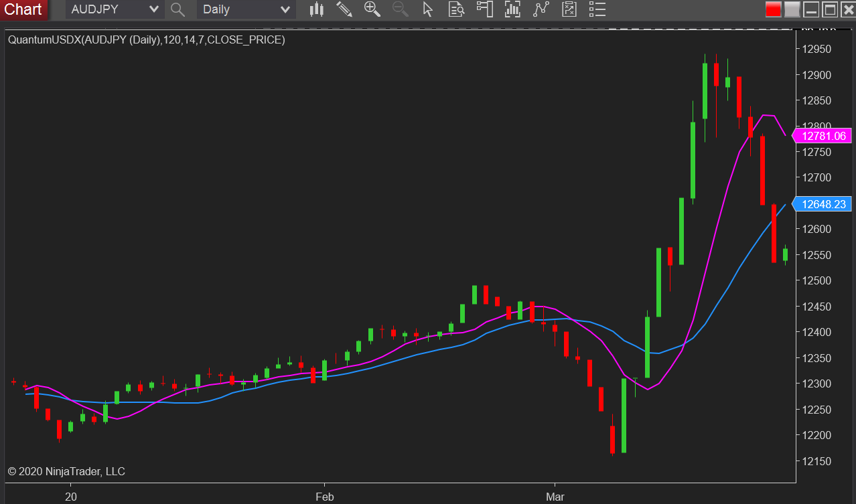Open the Daily timeframe dropdown
Screen dimensions: 856x504
pos(241,9)
